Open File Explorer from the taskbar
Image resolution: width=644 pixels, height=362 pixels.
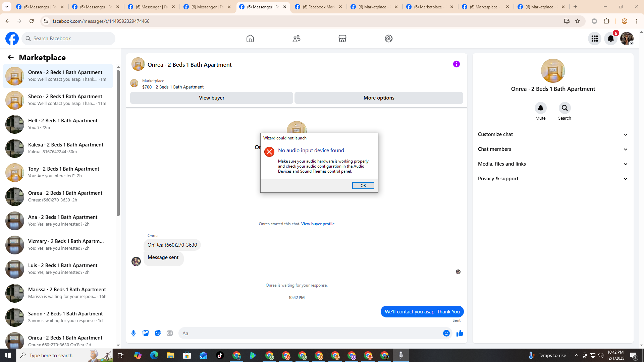[171, 355]
